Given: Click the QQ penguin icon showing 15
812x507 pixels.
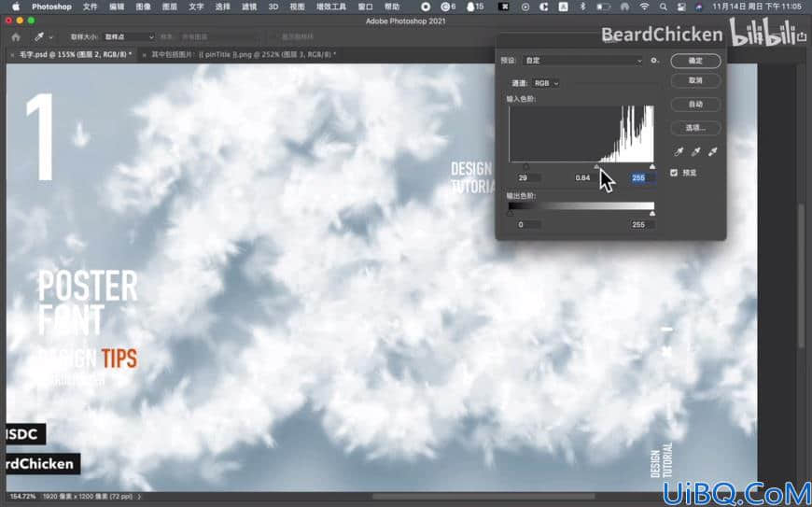Looking at the screenshot, I should coord(475,7).
